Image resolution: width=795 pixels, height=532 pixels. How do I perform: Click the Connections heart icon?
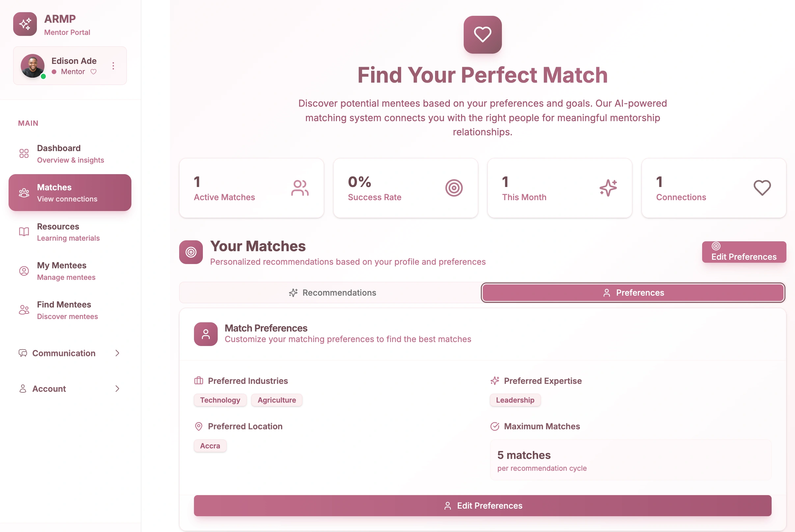click(x=762, y=188)
